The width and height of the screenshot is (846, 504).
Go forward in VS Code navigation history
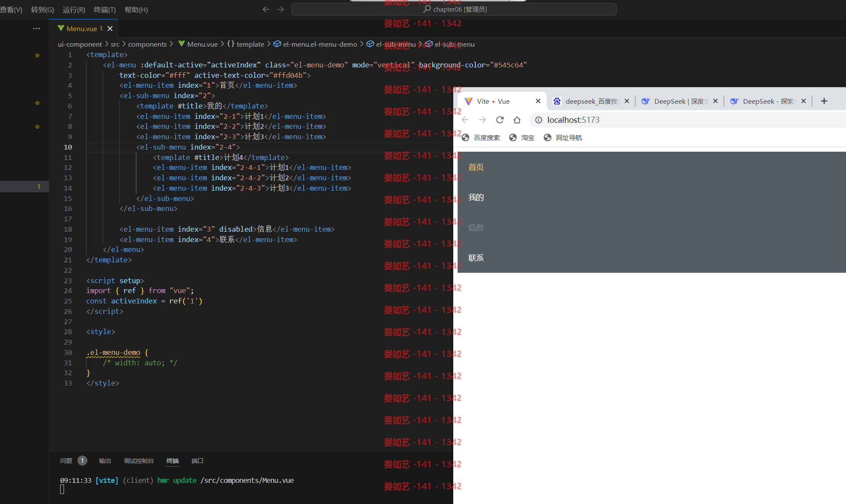(280, 10)
